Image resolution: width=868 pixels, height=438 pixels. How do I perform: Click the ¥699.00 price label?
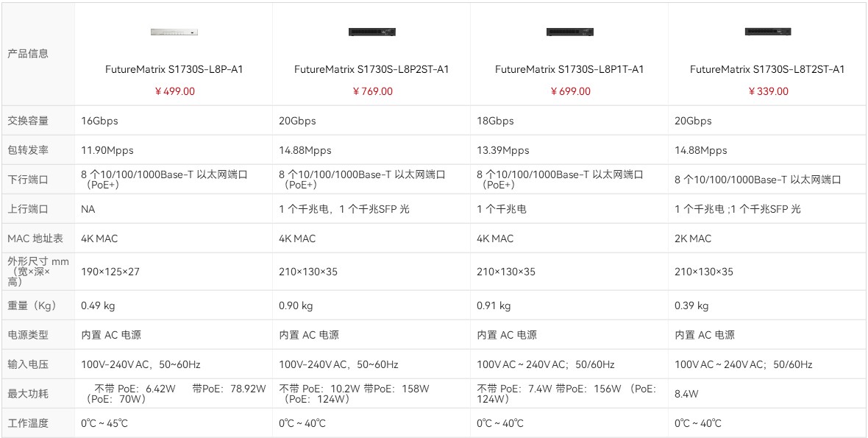click(570, 91)
